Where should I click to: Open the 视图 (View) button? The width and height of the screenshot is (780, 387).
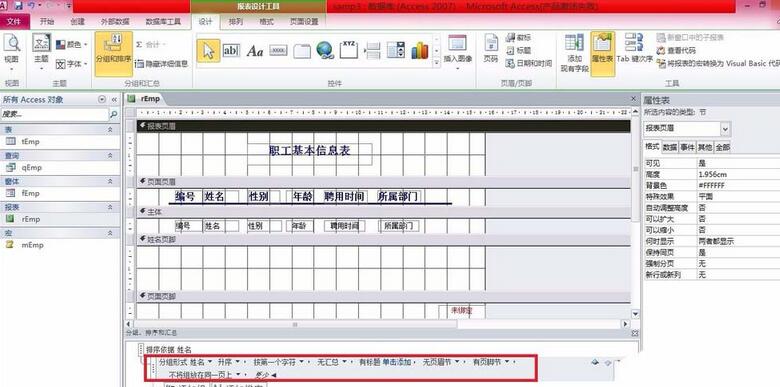pos(11,53)
